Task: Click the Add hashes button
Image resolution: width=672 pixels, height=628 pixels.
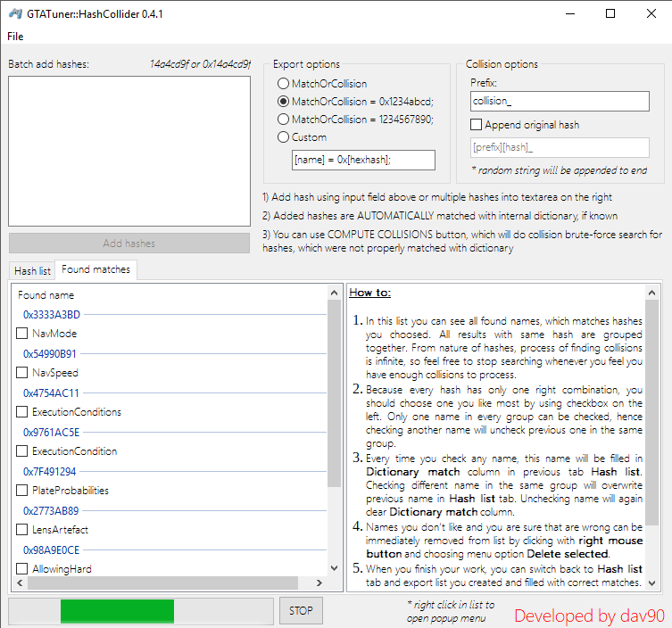Action: (129, 244)
